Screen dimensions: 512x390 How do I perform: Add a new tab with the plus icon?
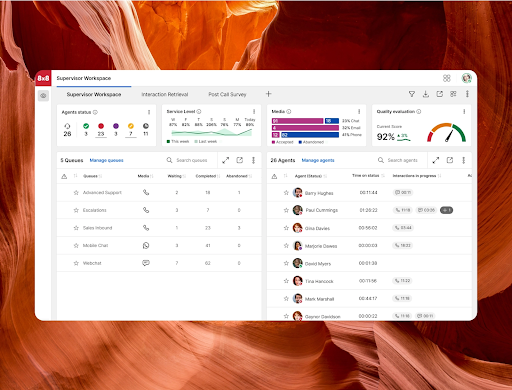269,94
